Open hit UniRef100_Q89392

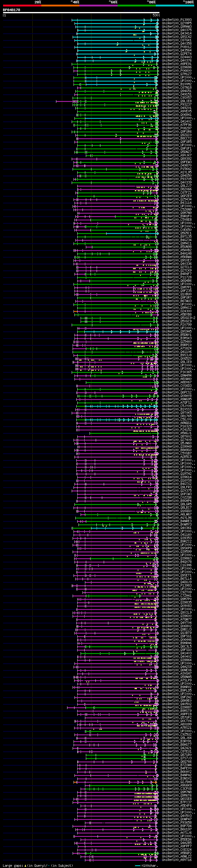[176, 159]
